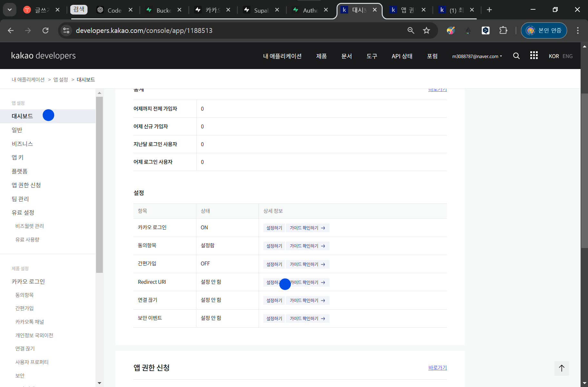This screenshot has height=387, width=588.
Task: Click 가이드 확인하기 for 카카오 로그인 row
Action: (x=307, y=228)
